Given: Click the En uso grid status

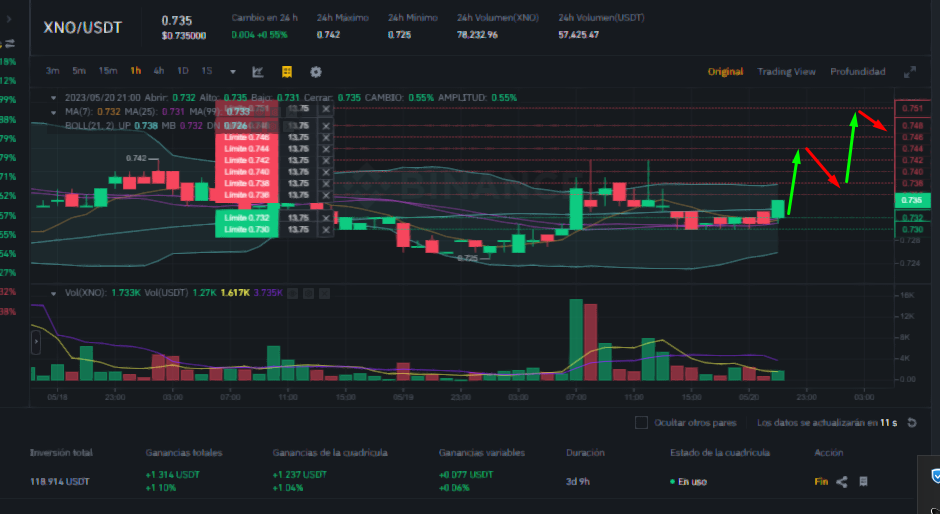Looking at the screenshot, I should coord(689,482).
